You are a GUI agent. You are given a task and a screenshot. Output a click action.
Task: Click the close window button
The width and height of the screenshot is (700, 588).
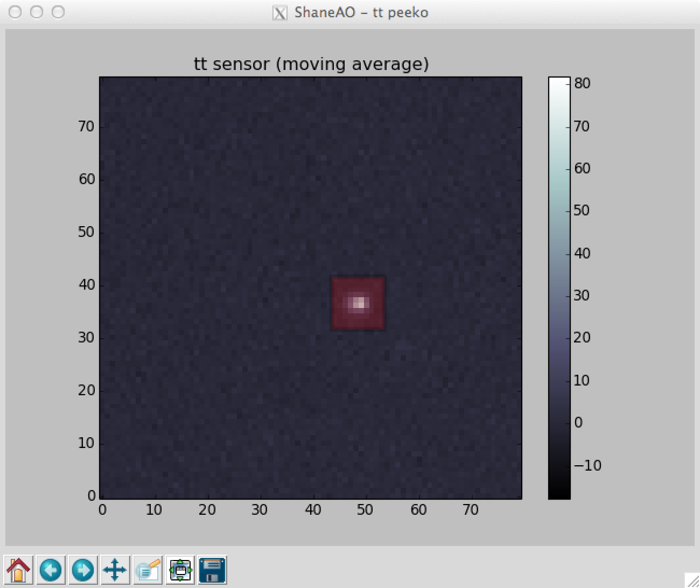[15, 12]
